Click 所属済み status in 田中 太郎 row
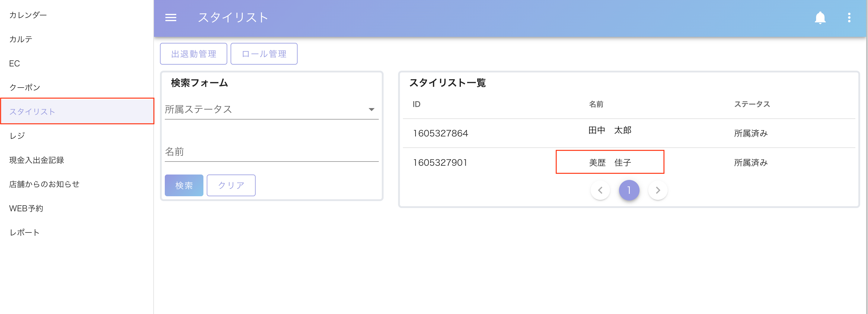 click(x=751, y=133)
